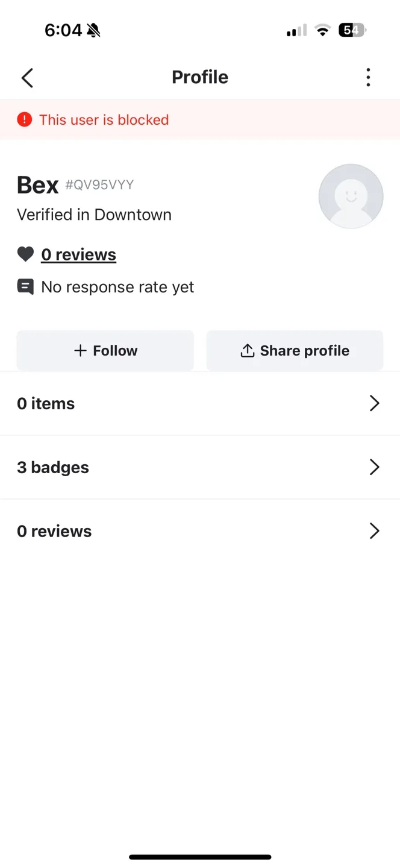This screenshot has height=868, width=400.
Task: Tap the chat bubble response rate icon
Action: coord(25,287)
